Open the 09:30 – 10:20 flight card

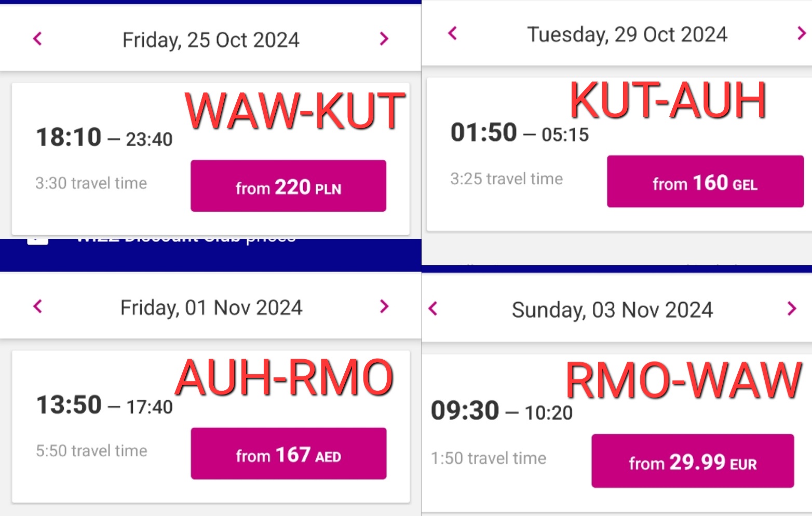coord(617,434)
